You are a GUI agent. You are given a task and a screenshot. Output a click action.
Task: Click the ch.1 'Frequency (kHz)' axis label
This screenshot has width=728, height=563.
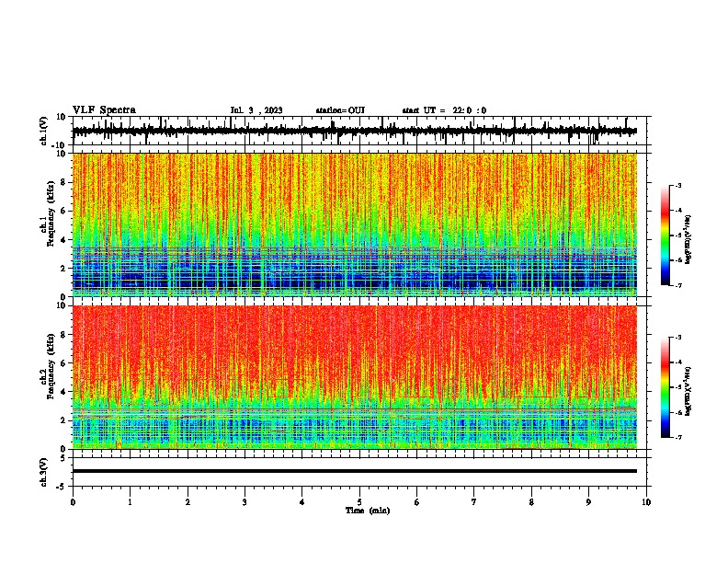coord(51,213)
